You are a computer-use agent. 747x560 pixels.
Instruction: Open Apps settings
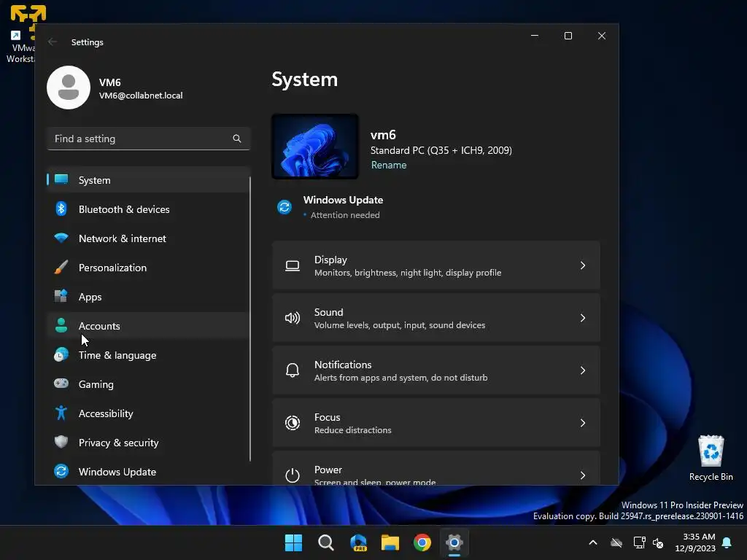[148, 297]
